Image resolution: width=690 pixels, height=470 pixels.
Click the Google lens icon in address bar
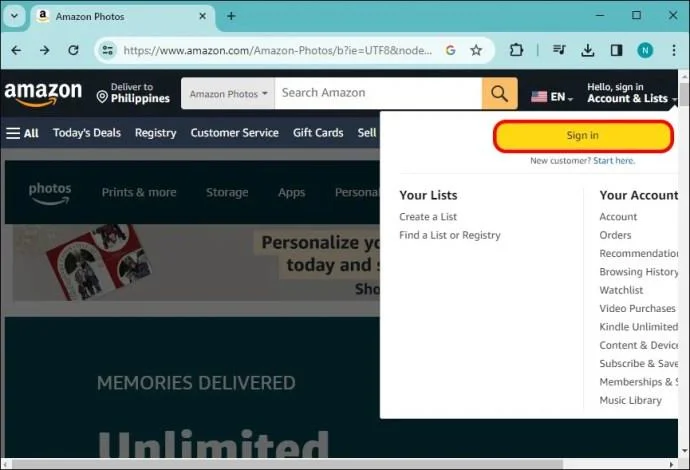click(450, 50)
